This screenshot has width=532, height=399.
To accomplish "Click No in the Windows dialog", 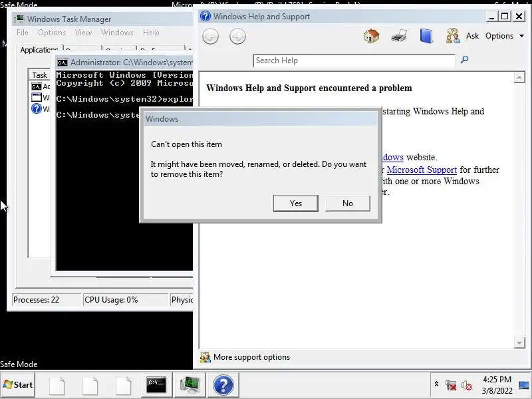I will 347,203.
